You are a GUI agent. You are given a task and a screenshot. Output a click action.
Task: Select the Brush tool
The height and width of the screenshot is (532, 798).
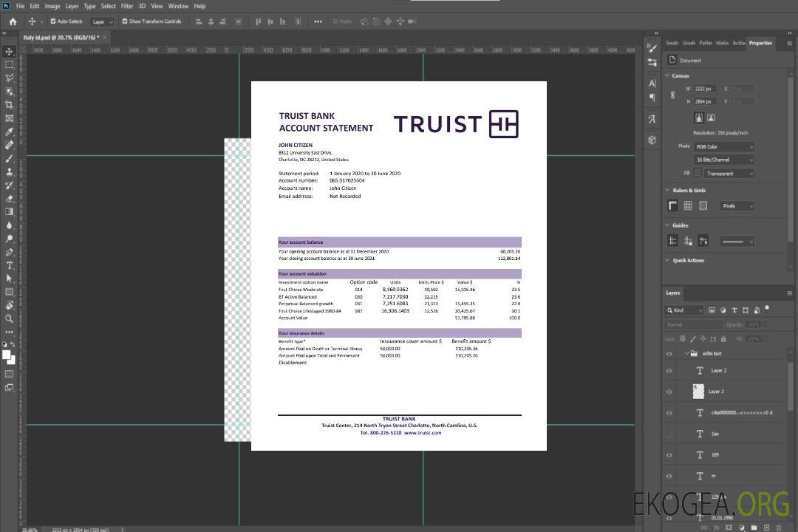9,158
